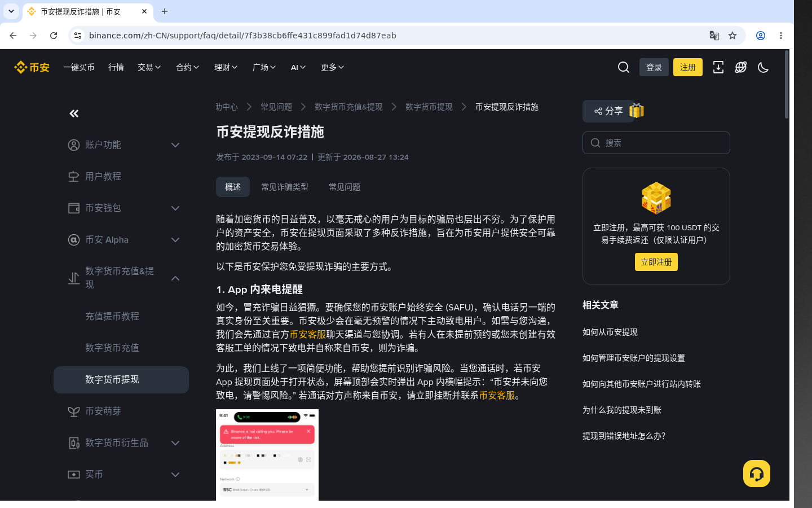The height and width of the screenshot is (508, 812).
Task: Click the download app icon in header
Action: pos(718,67)
